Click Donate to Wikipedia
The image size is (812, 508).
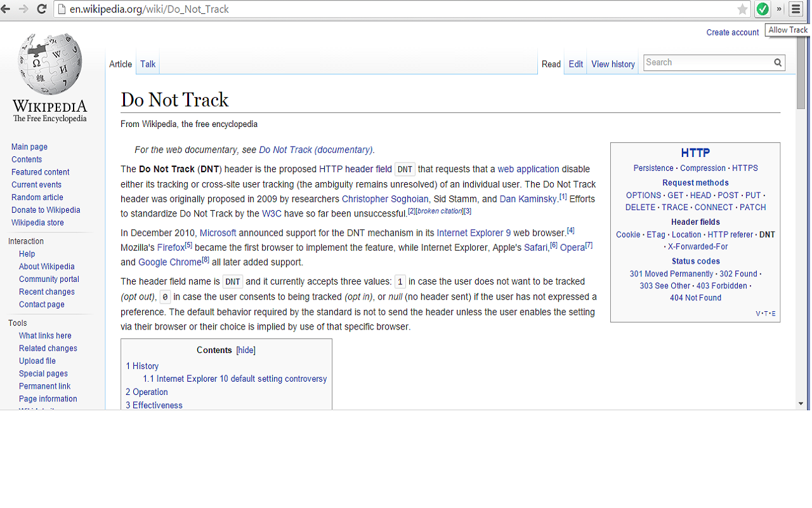pos(46,210)
